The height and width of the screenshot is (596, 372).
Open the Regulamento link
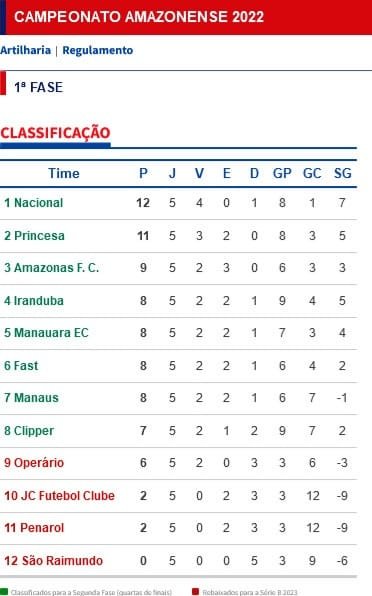pos(98,50)
